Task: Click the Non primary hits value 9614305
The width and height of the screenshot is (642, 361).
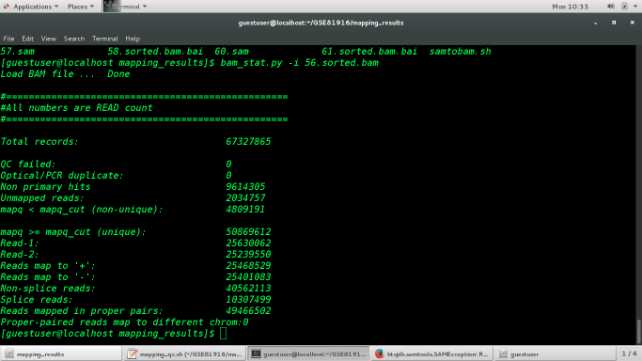Action: coord(245,187)
